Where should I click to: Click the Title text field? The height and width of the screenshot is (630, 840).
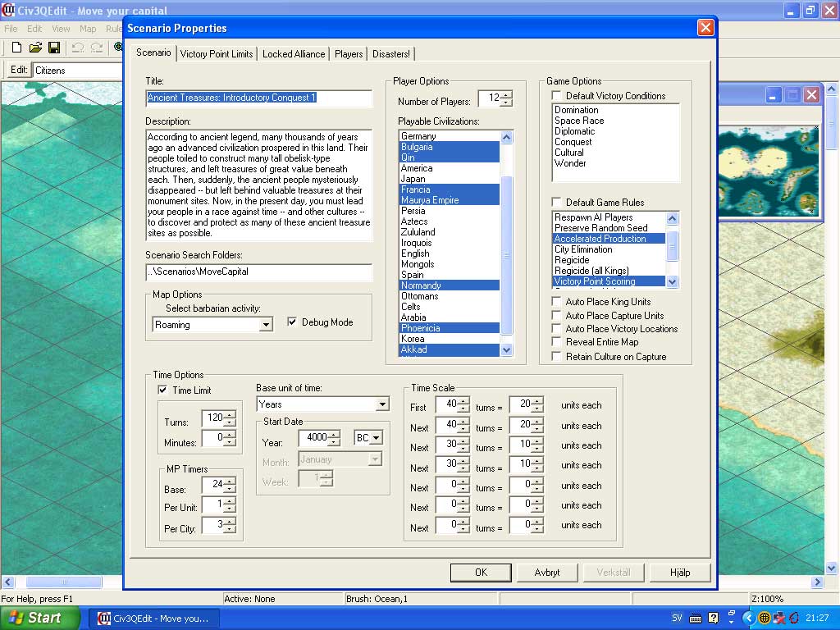258,98
